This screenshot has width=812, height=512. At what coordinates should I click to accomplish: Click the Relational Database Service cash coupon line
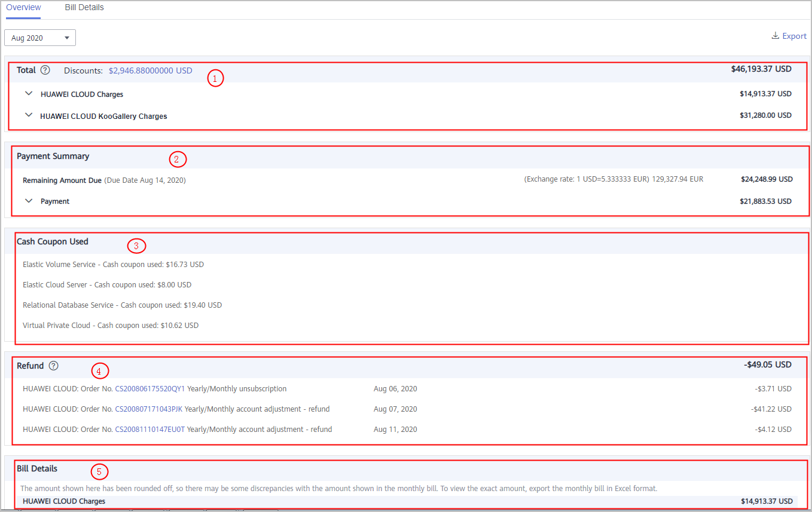click(122, 305)
